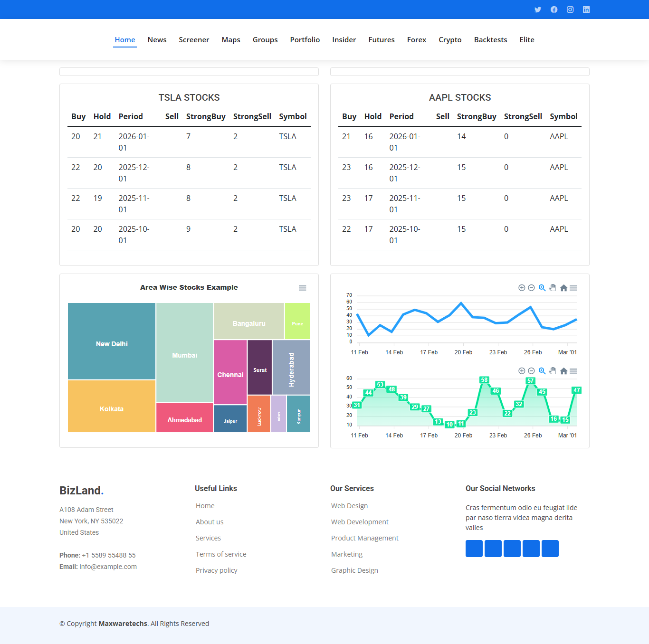Open the Facebook icon in the top bar
This screenshot has height=644, width=649.
click(x=554, y=9)
